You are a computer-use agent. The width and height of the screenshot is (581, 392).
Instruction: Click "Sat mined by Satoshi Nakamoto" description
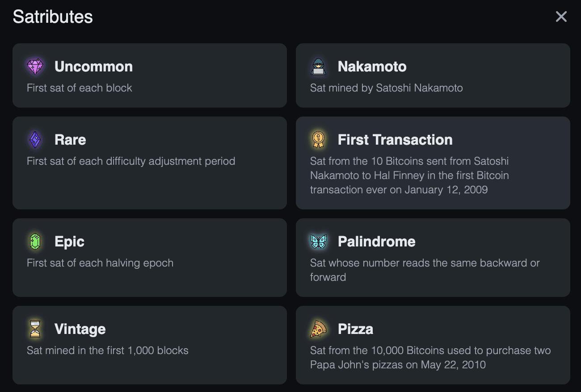point(386,88)
